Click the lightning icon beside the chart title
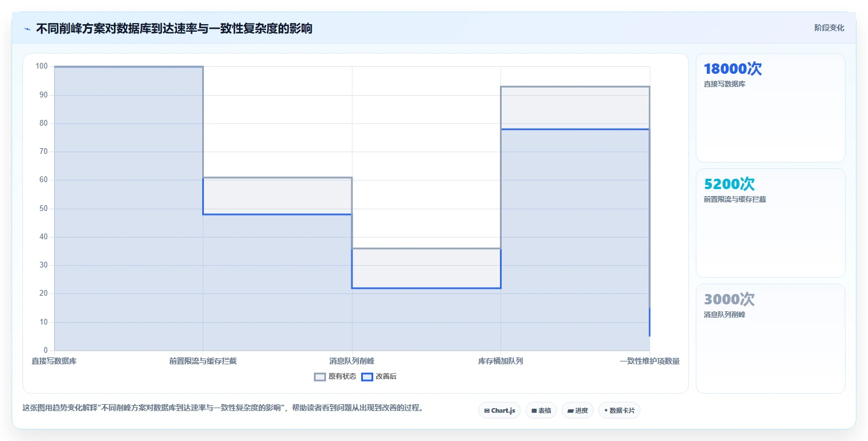Image resolution: width=868 pixels, height=441 pixels. pos(27,29)
